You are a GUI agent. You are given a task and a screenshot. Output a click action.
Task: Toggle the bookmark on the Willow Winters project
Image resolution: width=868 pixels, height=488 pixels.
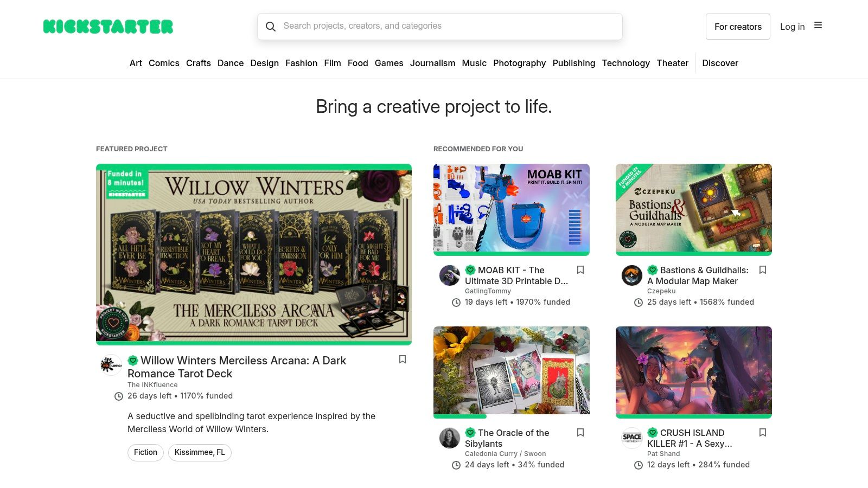point(403,359)
